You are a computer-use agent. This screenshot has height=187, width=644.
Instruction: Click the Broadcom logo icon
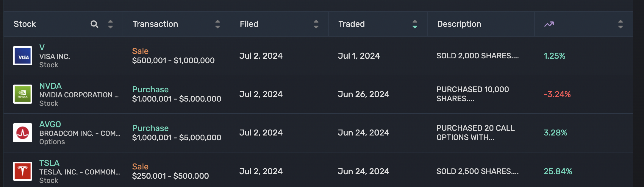pyautogui.click(x=23, y=133)
